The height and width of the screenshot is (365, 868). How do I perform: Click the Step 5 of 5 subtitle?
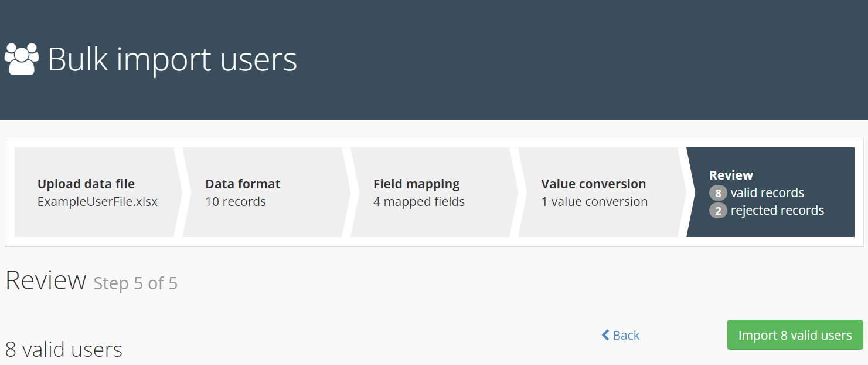[135, 283]
